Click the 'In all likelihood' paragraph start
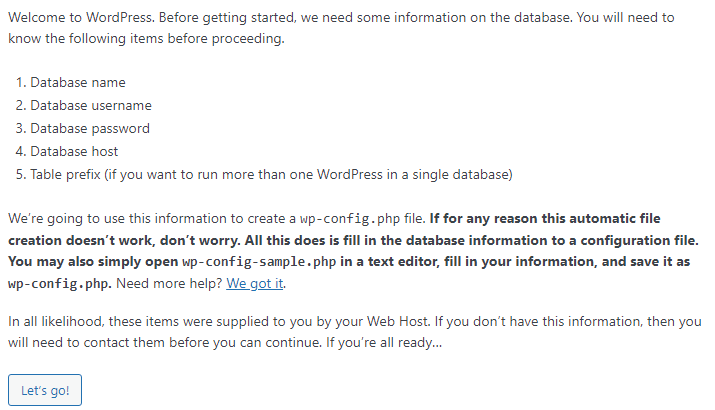The height and width of the screenshot is (410, 715). coord(55,322)
